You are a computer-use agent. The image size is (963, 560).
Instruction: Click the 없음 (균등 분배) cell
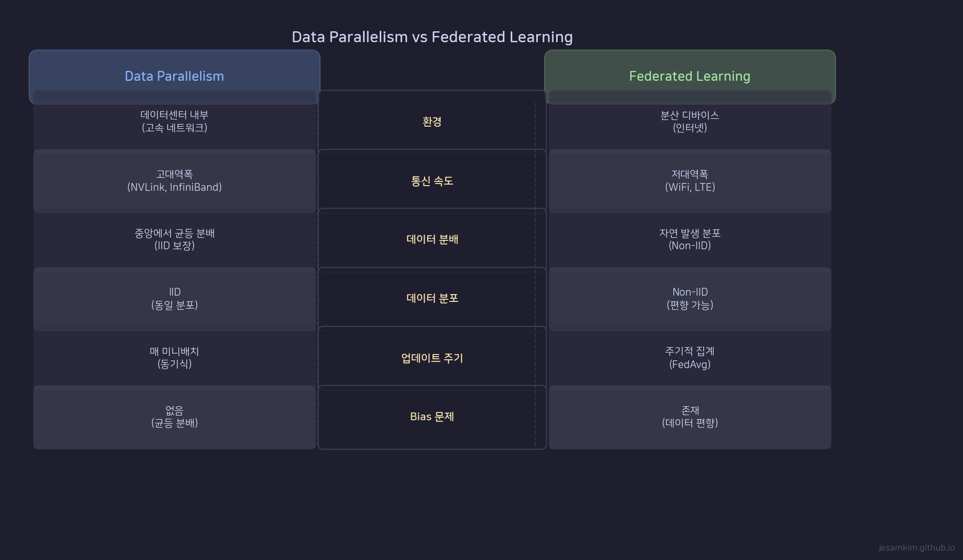(x=174, y=417)
